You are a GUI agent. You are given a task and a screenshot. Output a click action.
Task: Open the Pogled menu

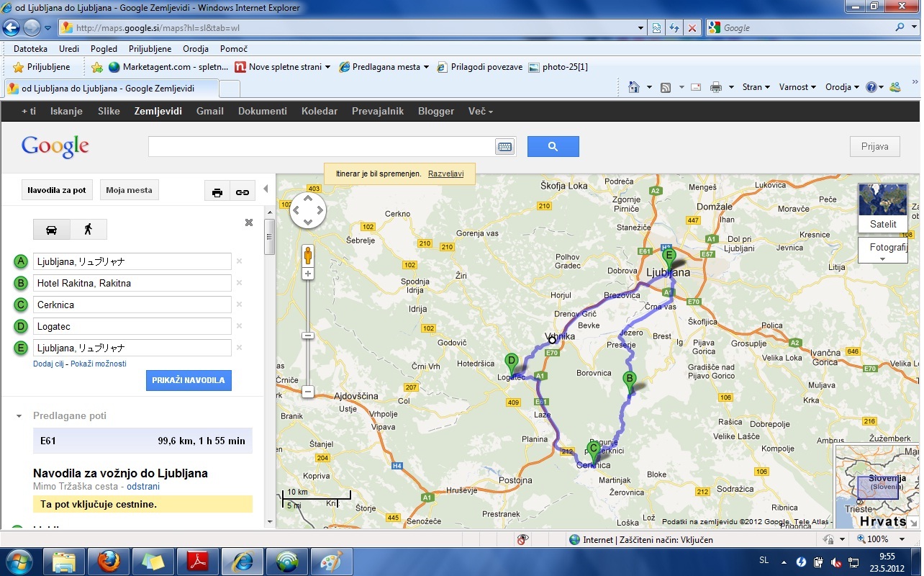[104, 49]
